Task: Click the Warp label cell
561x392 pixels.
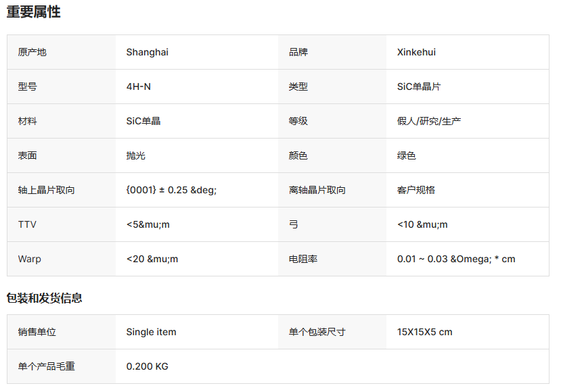Action: pyautogui.click(x=61, y=259)
